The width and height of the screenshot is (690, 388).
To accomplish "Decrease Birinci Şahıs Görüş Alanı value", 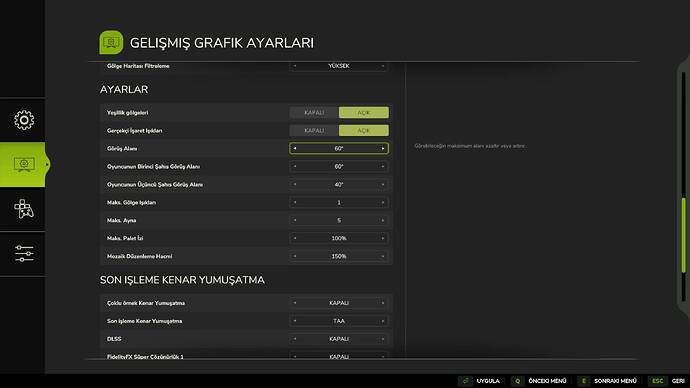I will pyautogui.click(x=295, y=167).
